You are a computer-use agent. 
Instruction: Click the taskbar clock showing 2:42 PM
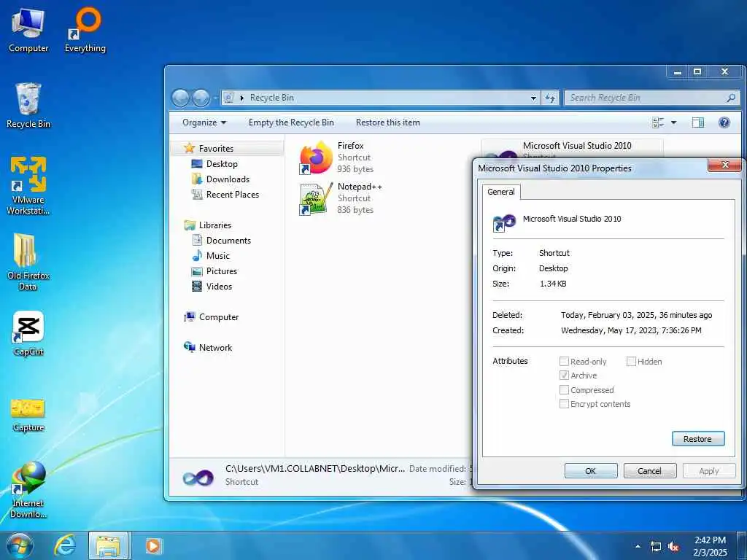pos(710,546)
